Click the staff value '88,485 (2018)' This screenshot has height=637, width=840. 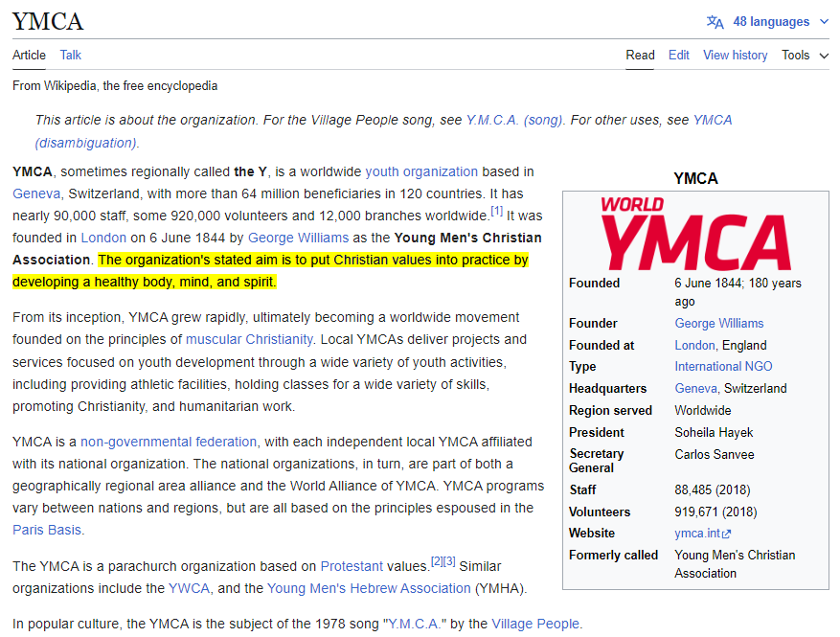point(712,490)
